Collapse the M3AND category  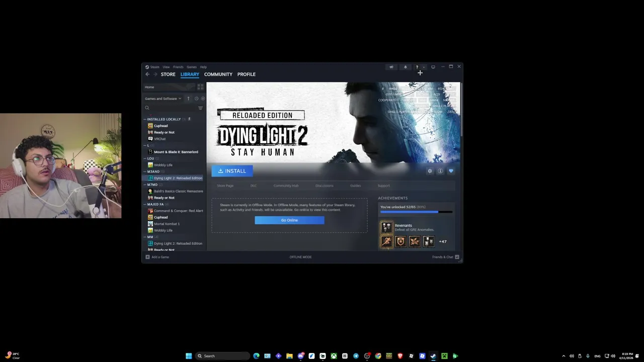[145, 171]
